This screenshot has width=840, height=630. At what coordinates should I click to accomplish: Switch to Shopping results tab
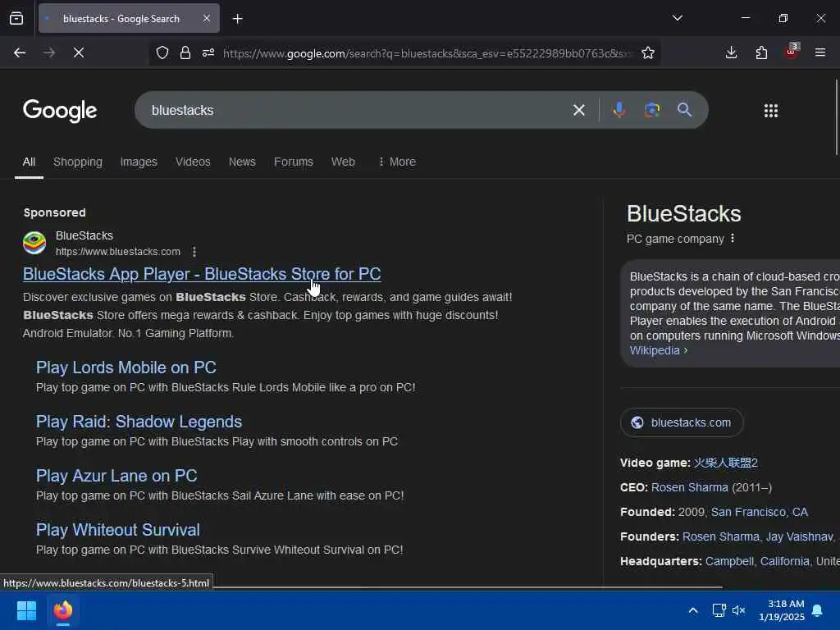[x=78, y=162]
